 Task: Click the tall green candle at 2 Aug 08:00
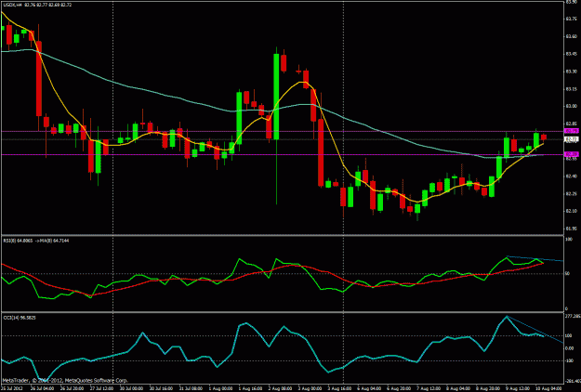276,97
